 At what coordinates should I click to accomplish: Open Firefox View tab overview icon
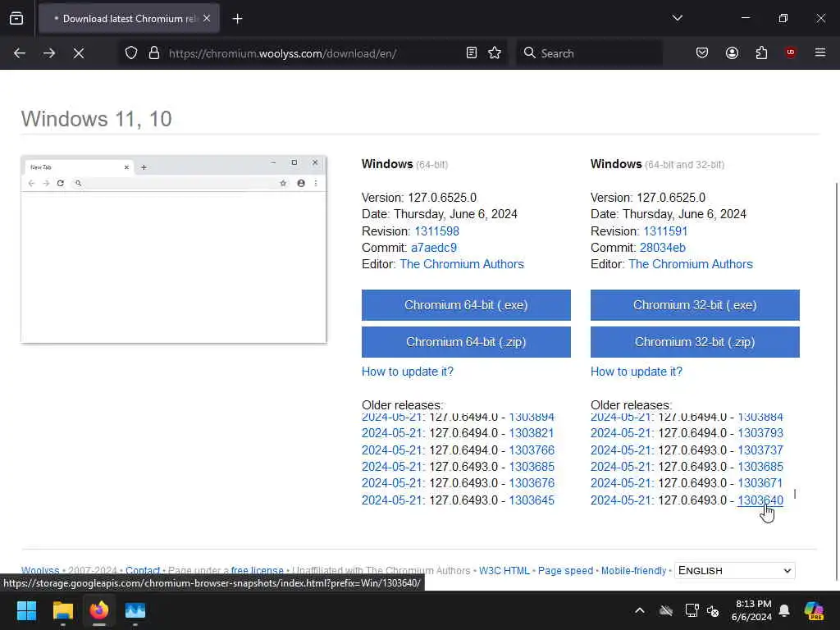[x=16, y=19]
